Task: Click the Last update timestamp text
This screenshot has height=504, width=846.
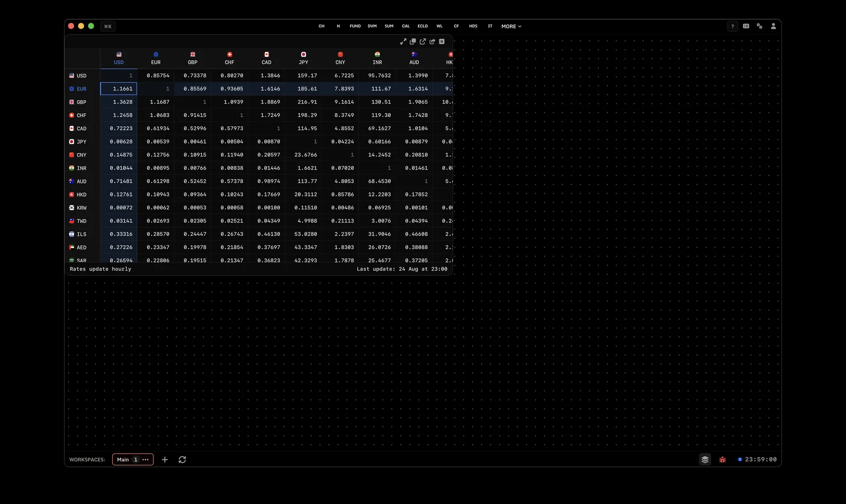Action: click(402, 269)
